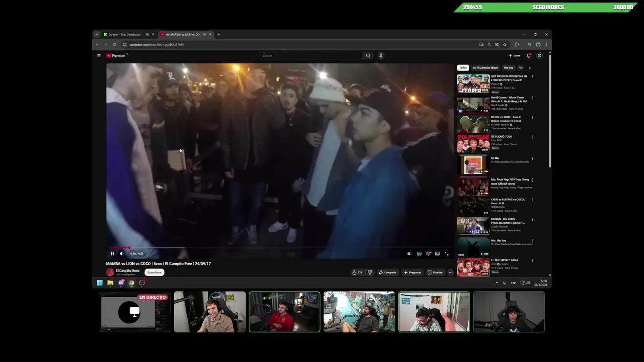
Task: Pause the YouTube video
Action: [x=112, y=254]
